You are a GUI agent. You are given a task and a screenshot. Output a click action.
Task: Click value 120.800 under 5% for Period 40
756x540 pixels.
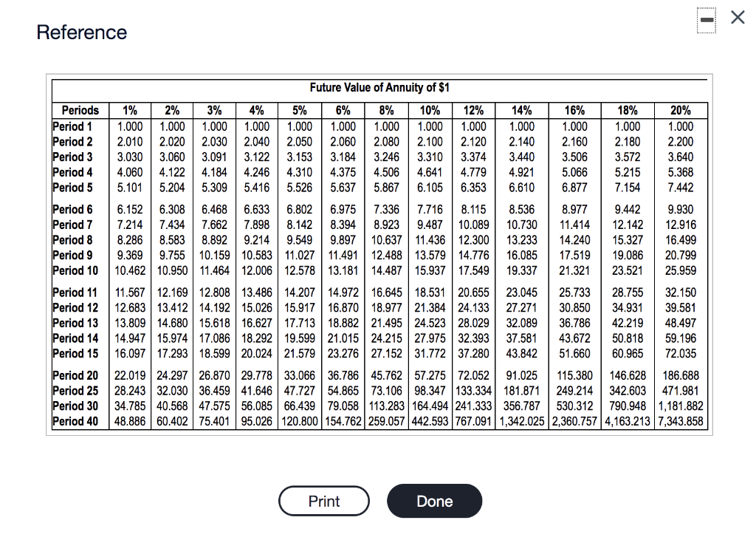click(x=299, y=421)
